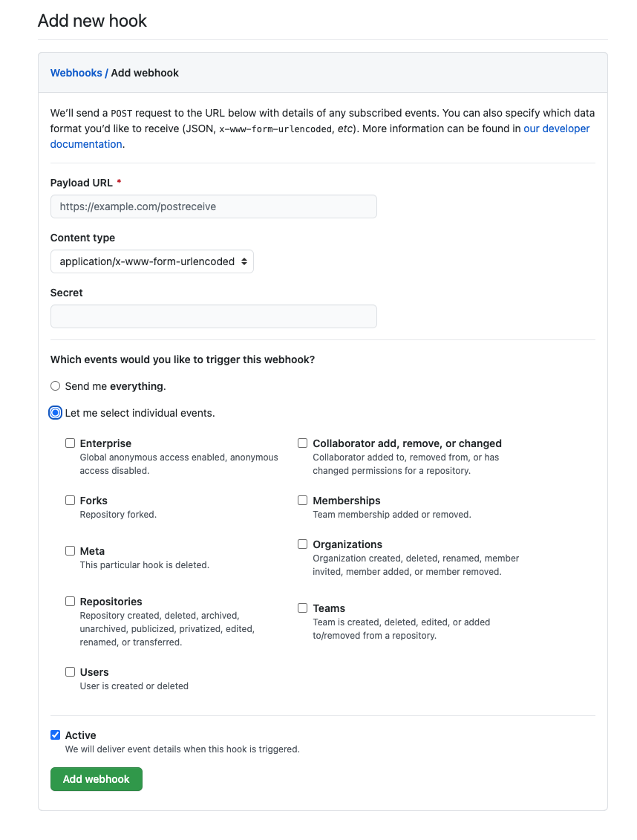
Task: Check the Teams event checkbox
Action: (x=302, y=608)
